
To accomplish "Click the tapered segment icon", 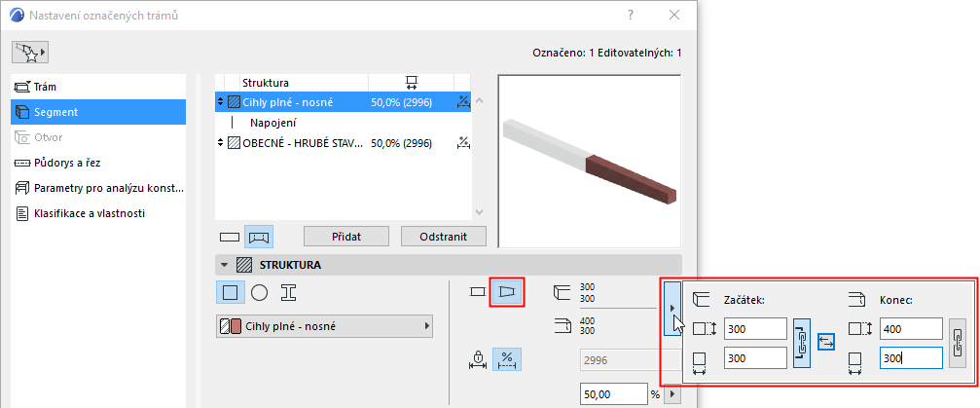I will [507, 292].
